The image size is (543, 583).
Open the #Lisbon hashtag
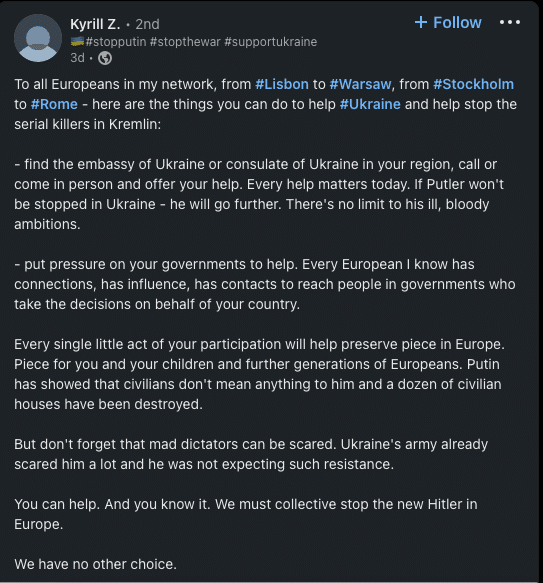click(282, 84)
